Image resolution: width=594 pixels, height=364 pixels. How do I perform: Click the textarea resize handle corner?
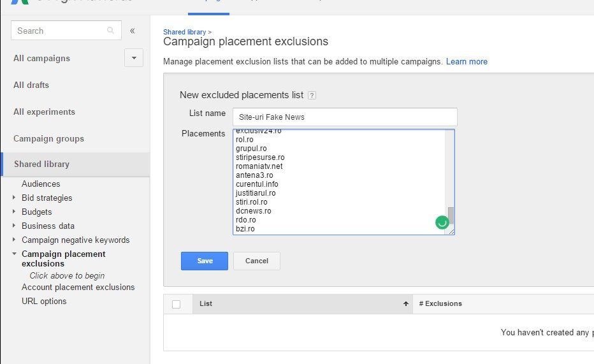pos(452,231)
